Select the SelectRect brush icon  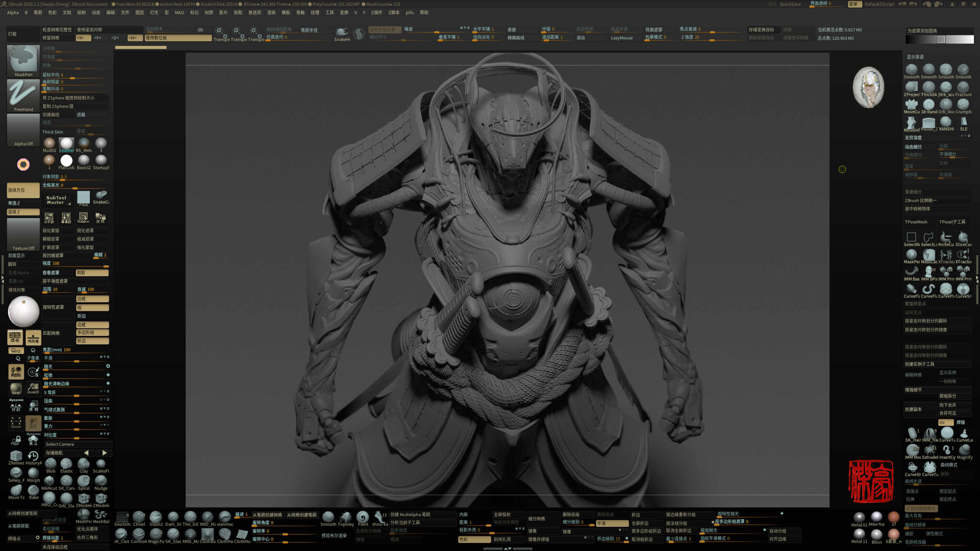click(x=911, y=238)
